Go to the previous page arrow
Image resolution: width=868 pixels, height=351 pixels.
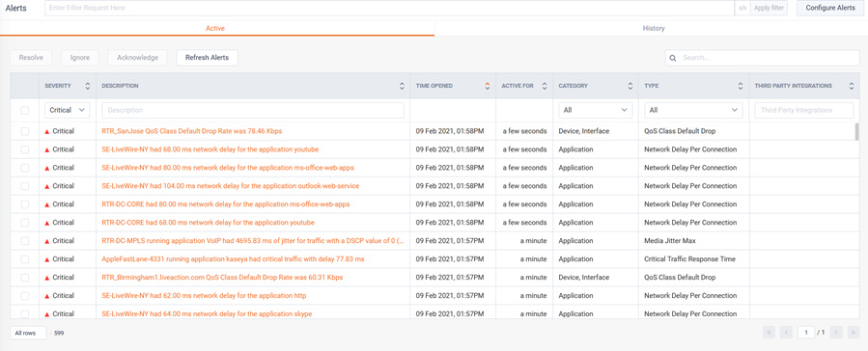pos(786,333)
